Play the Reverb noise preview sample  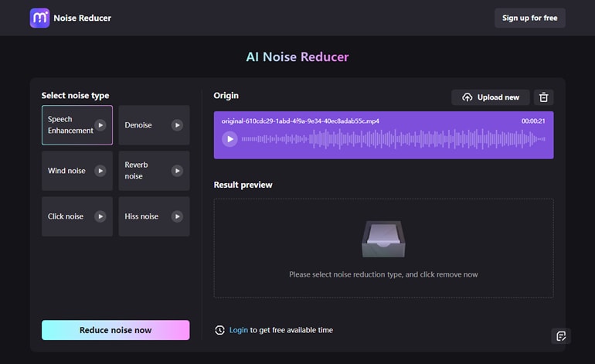click(x=177, y=171)
